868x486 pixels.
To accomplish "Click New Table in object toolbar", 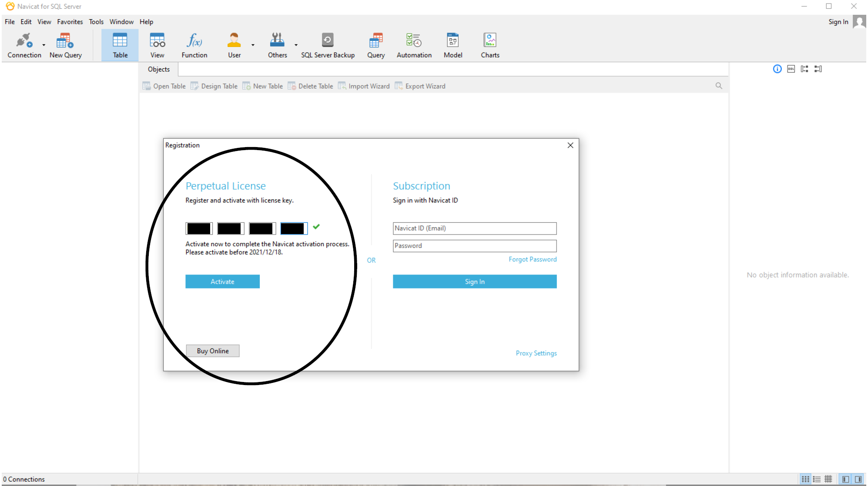I will pos(263,86).
